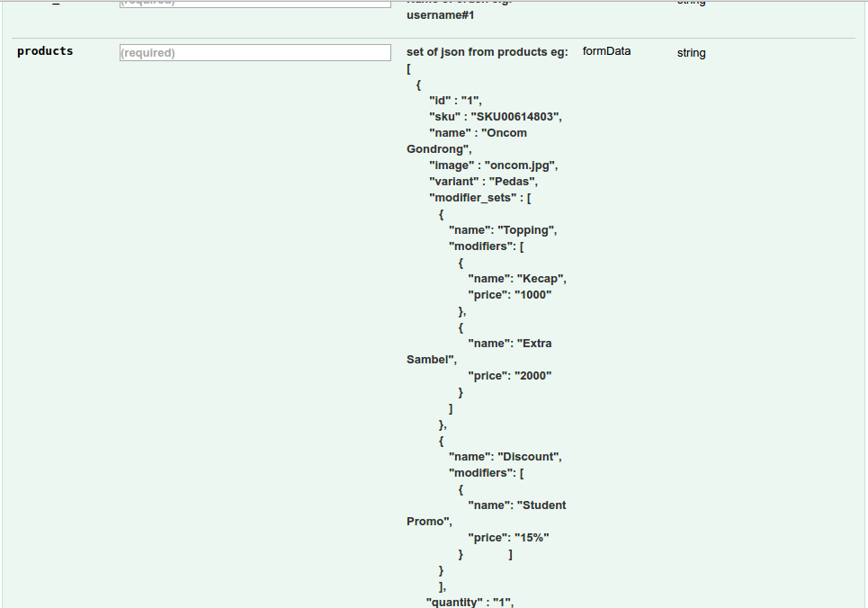Click the "quantity" : "1" line
This screenshot has width=868, height=608.
(x=469, y=602)
